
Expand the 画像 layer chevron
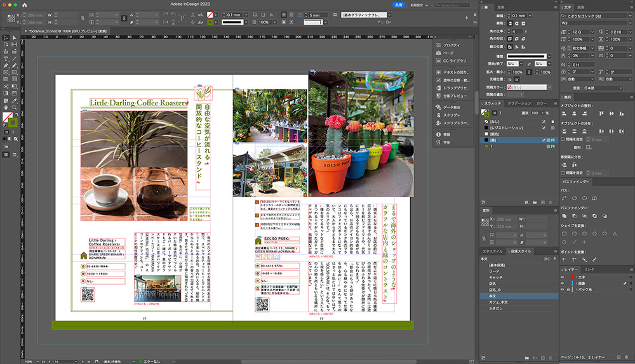(576, 283)
